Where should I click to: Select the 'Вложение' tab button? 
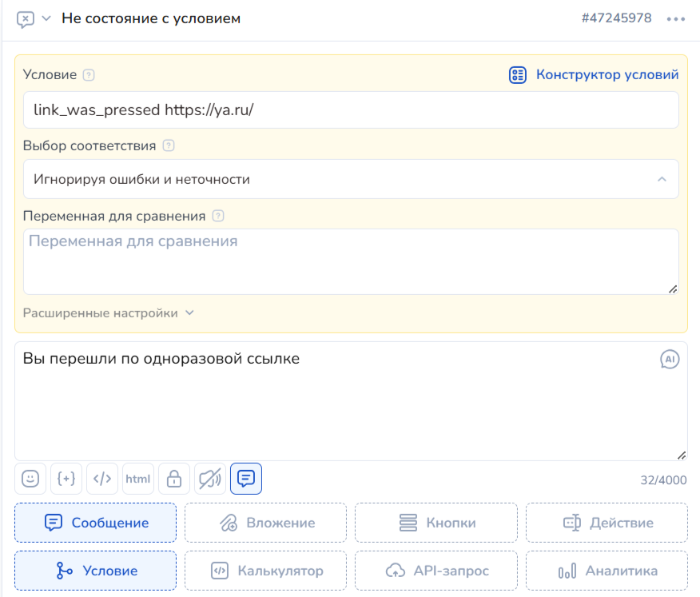pos(266,523)
